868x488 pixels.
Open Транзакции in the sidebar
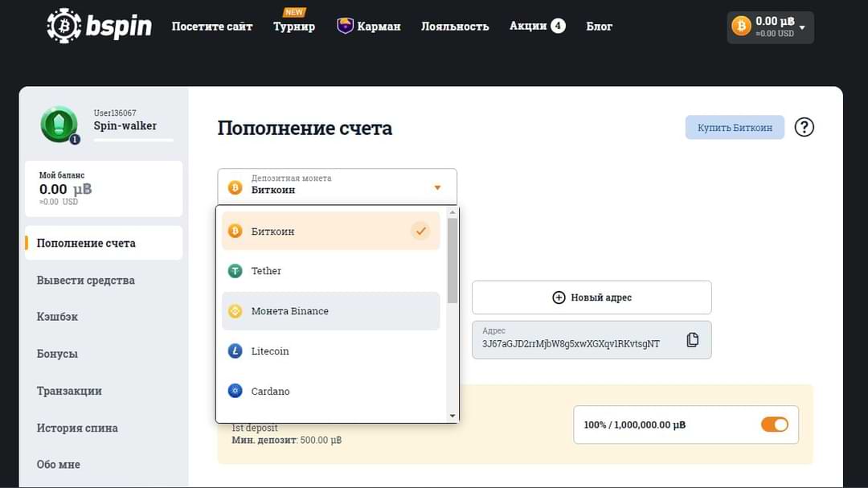[x=69, y=391]
